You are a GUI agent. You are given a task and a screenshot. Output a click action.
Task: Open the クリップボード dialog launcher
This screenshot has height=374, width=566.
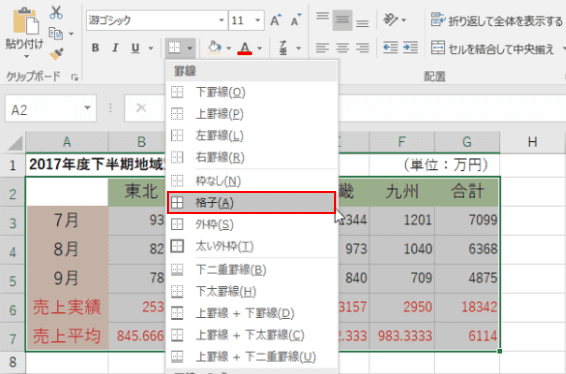(75, 77)
